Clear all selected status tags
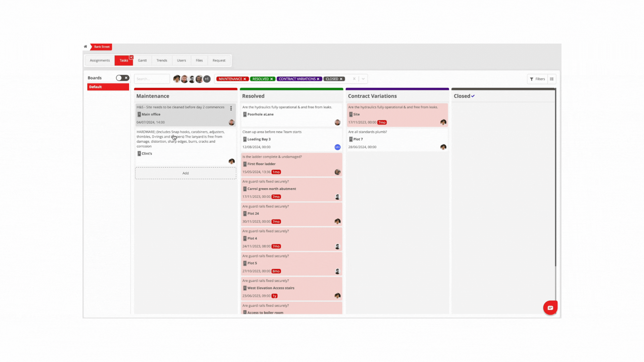Image resolution: width=644 pixels, height=362 pixels. pyautogui.click(x=354, y=79)
